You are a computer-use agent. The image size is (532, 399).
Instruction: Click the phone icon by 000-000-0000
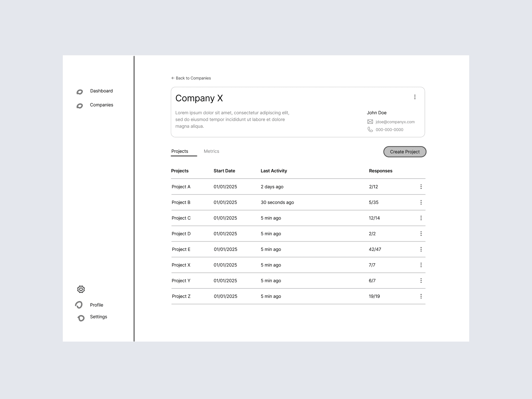coord(370,129)
